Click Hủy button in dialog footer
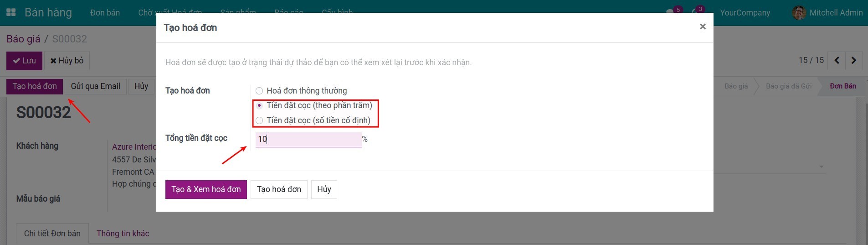 point(324,189)
